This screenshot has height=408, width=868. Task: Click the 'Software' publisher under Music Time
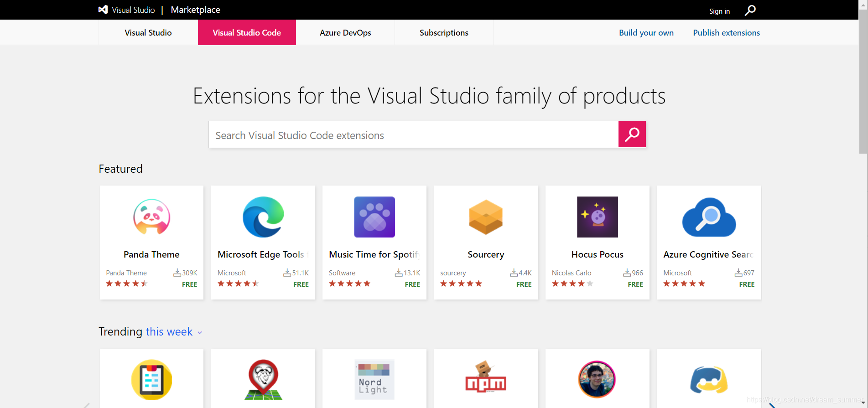(x=342, y=273)
